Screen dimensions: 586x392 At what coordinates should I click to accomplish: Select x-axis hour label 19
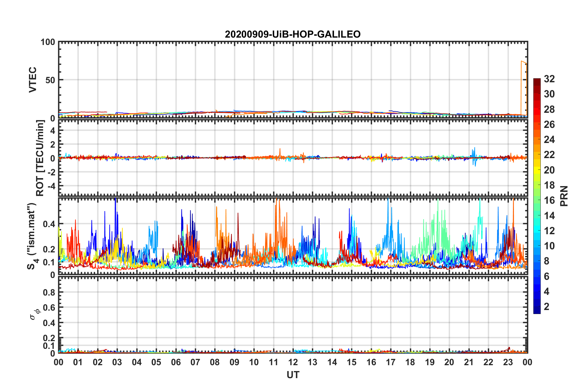[430, 362]
